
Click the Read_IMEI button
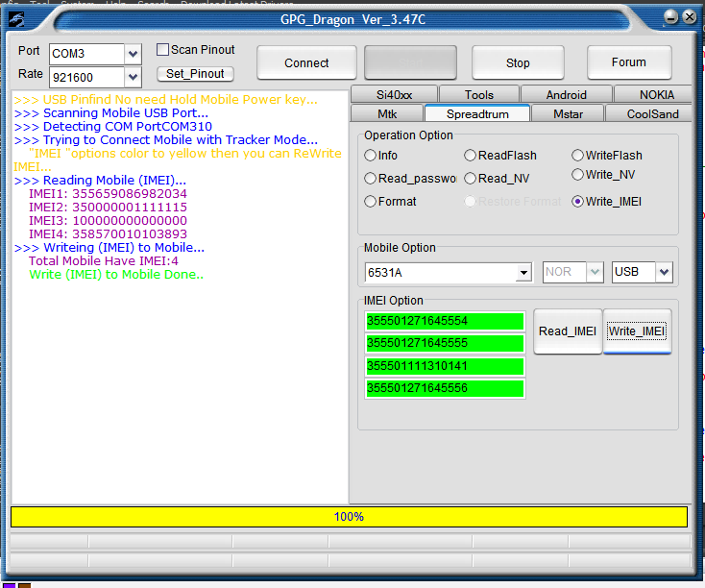(568, 331)
